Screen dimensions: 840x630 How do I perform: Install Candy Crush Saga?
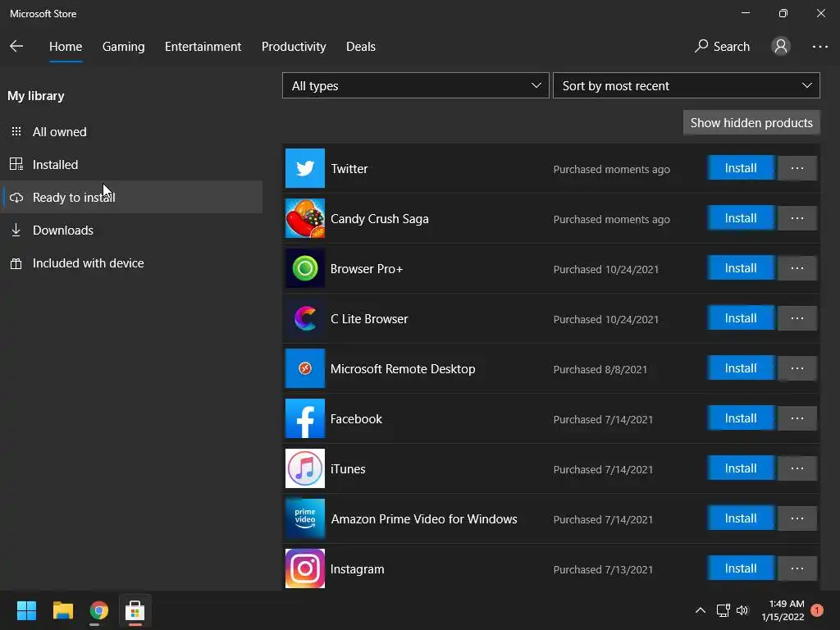point(741,218)
